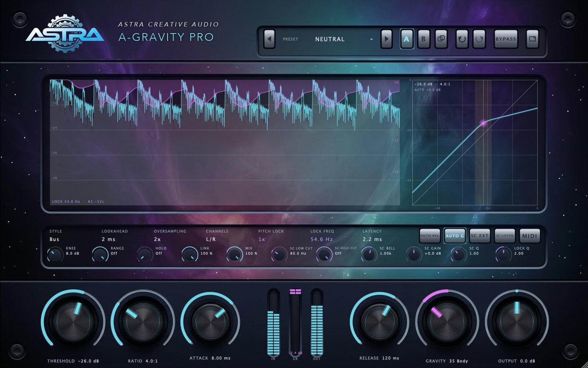Click the redo arrow button
Image resolution: width=588 pixels, height=368 pixels.
(479, 39)
